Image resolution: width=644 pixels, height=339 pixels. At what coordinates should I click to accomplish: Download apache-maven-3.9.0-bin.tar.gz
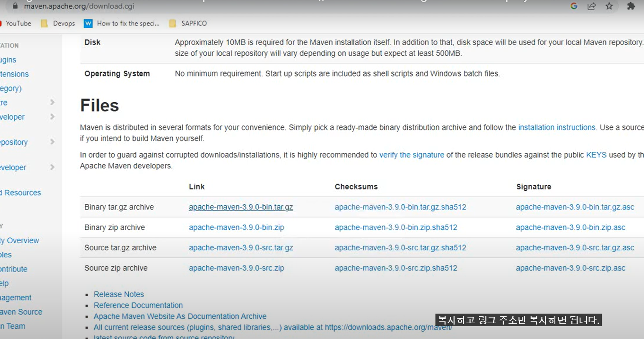[x=241, y=207]
